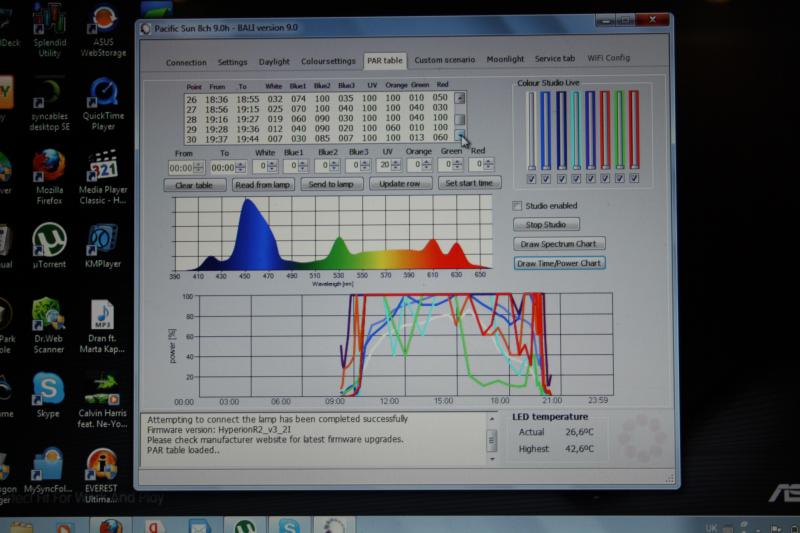Launch the µTorrent desktop shortcut
This screenshot has height=533, width=800.
pos(48,241)
